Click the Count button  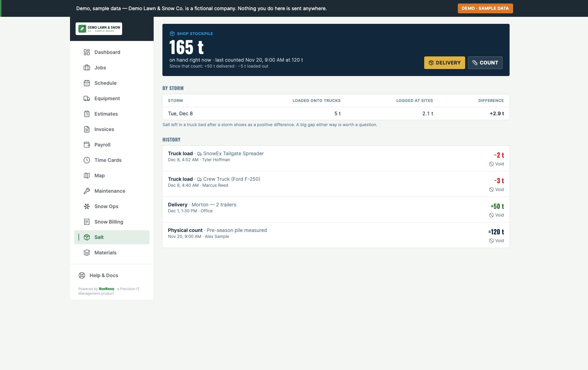485,63
